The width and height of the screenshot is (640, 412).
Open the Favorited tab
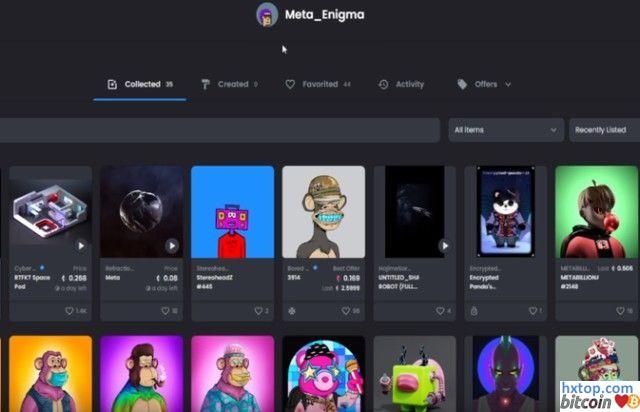pyautogui.click(x=318, y=85)
